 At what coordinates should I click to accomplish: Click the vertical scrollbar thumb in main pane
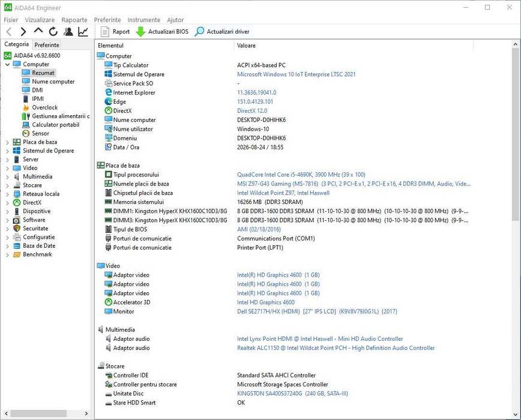[516, 134]
